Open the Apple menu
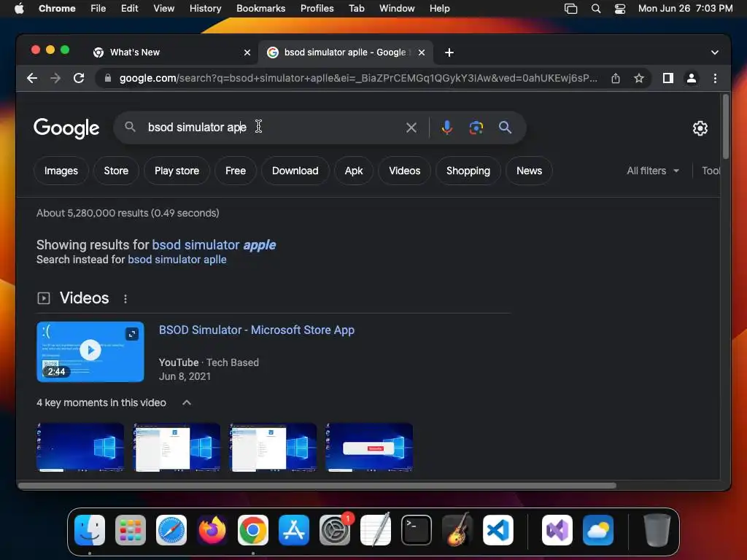The width and height of the screenshot is (747, 560). point(19,9)
